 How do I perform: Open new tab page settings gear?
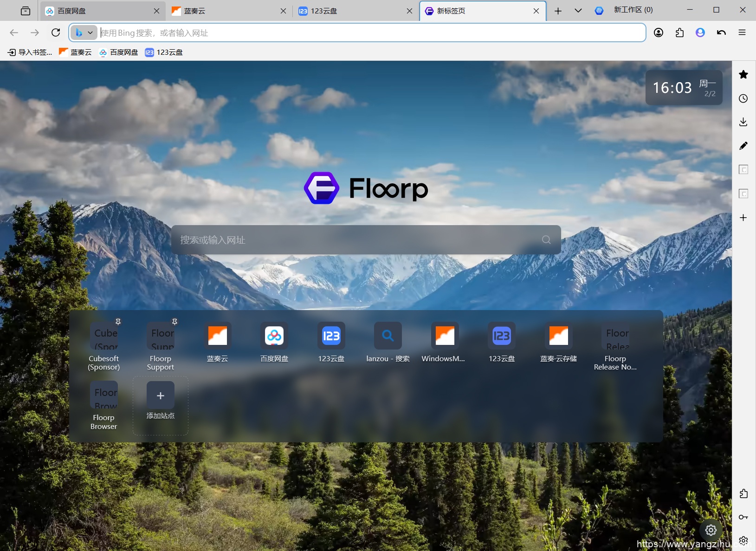(710, 530)
